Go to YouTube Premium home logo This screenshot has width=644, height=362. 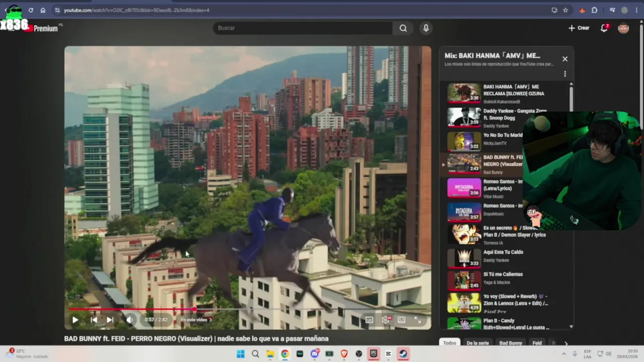[43, 28]
